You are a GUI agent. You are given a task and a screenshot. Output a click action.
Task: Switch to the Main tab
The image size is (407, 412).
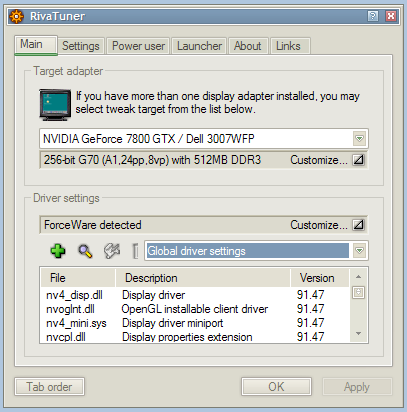click(x=36, y=45)
